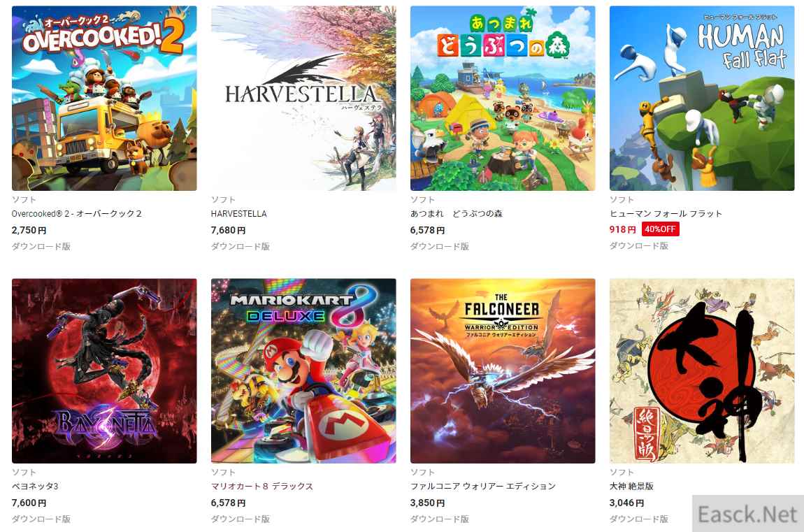Open the HARVESTELLA cover artwork
The height and width of the screenshot is (532, 804).
pyautogui.click(x=303, y=99)
